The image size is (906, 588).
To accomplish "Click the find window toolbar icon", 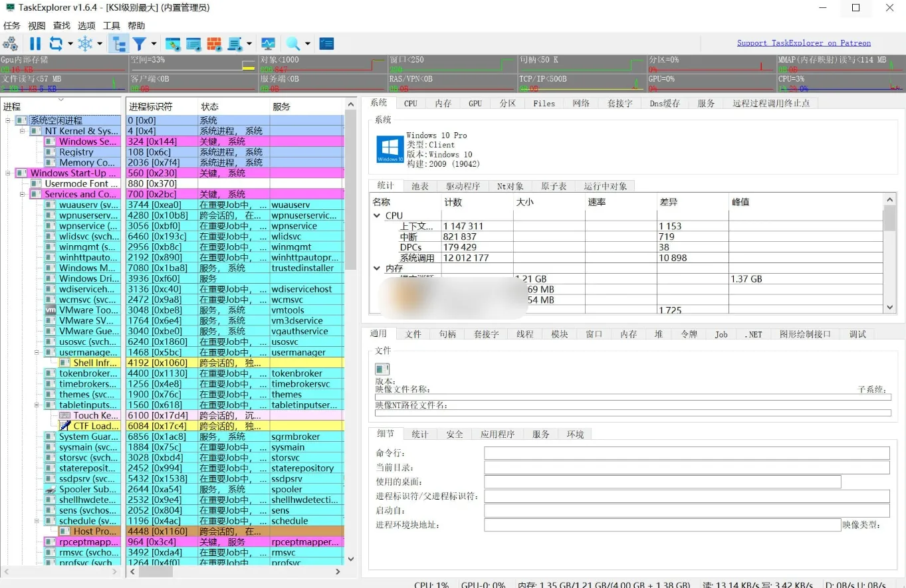I will click(x=173, y=43).
